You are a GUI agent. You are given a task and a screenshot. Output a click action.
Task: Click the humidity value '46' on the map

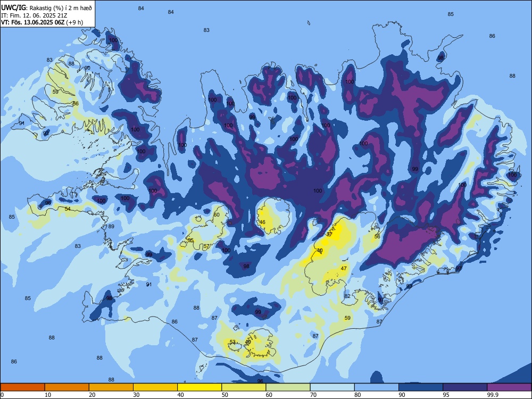point(262,222)
